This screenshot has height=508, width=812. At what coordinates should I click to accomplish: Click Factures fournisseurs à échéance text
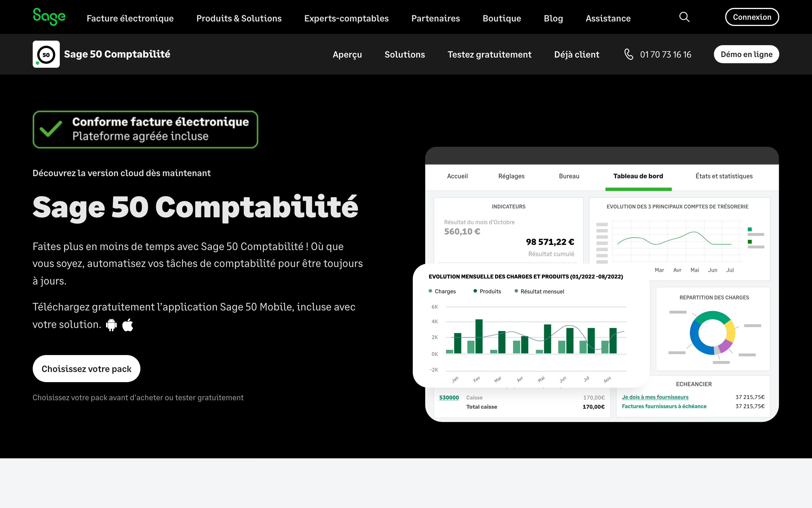coord(664,406)
